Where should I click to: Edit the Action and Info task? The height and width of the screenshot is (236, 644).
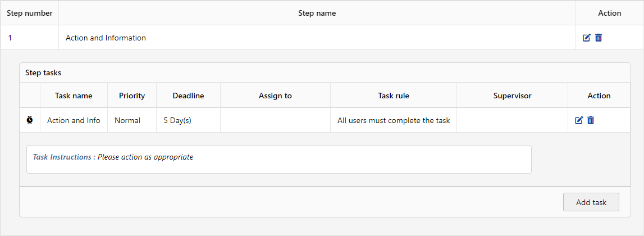pos(579,120)
